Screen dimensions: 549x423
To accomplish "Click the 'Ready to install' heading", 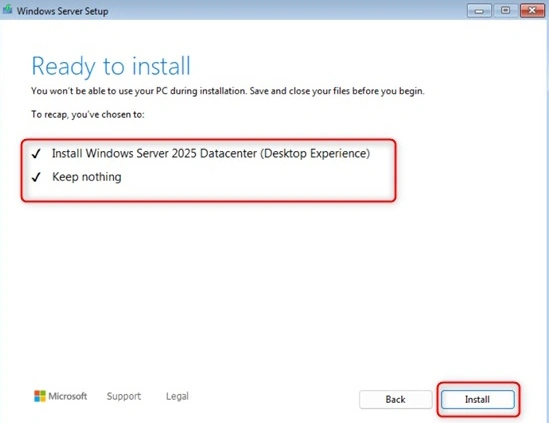I will tap(111, 67).
